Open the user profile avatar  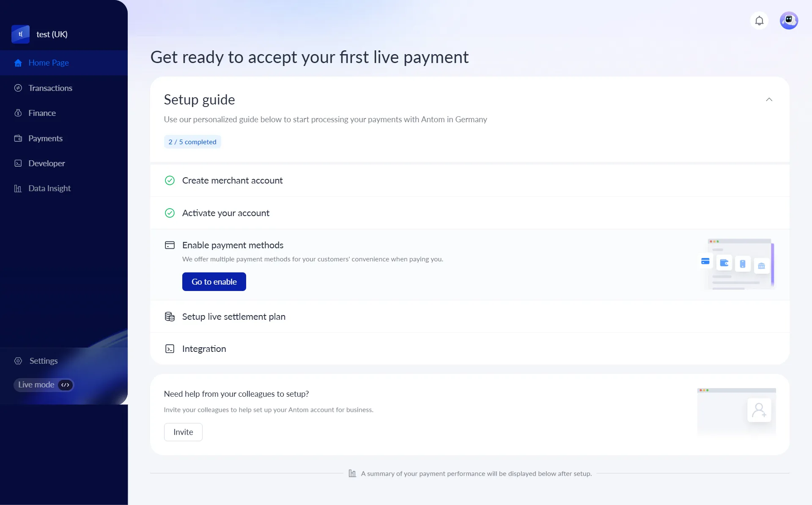(x=789, y=21)
